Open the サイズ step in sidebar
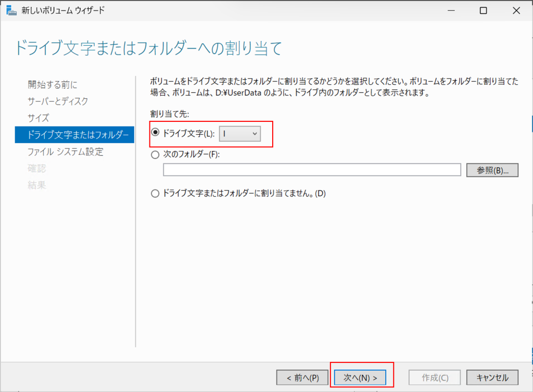The width and height of the screenshot is (533, 392). tap(39, 118)
